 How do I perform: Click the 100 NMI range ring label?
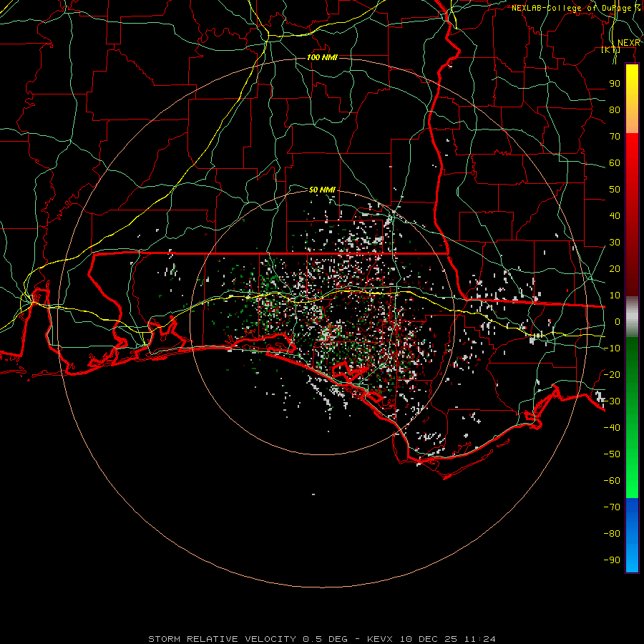(322, 57)
